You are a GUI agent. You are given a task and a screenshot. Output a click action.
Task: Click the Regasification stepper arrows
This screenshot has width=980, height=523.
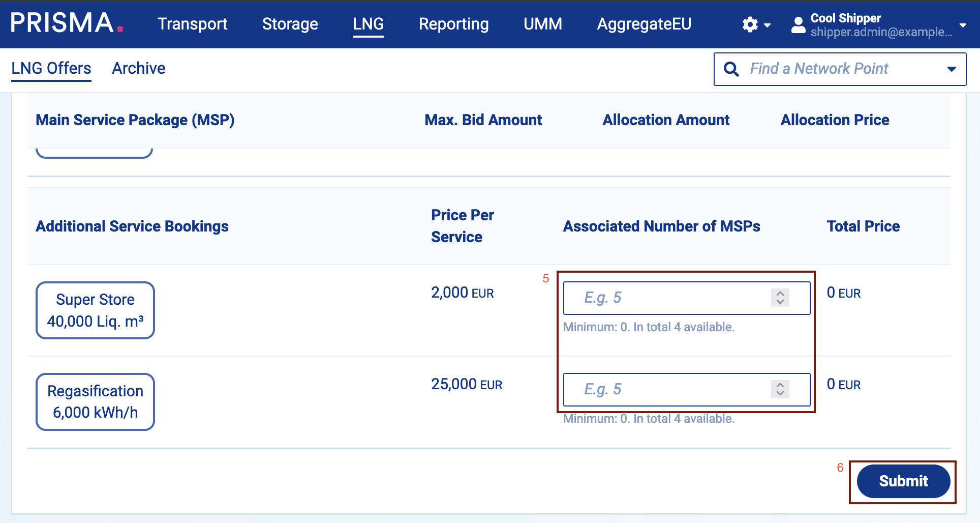tap(780, 389)
